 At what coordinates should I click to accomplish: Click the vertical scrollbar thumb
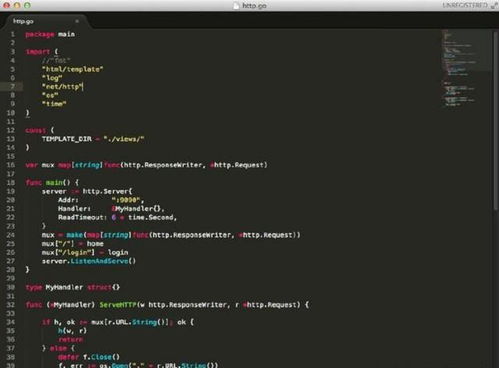(x=496, y=121)
